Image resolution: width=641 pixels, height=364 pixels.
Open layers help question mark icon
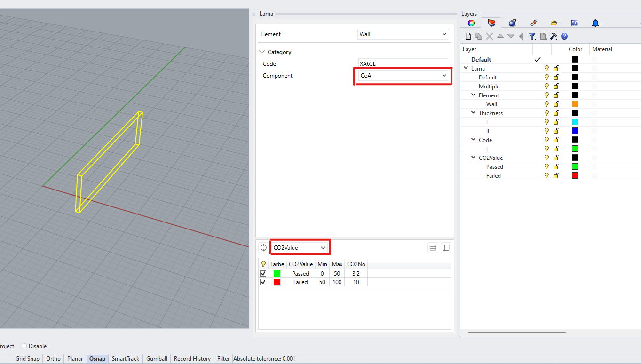click(x=564, y=36)
